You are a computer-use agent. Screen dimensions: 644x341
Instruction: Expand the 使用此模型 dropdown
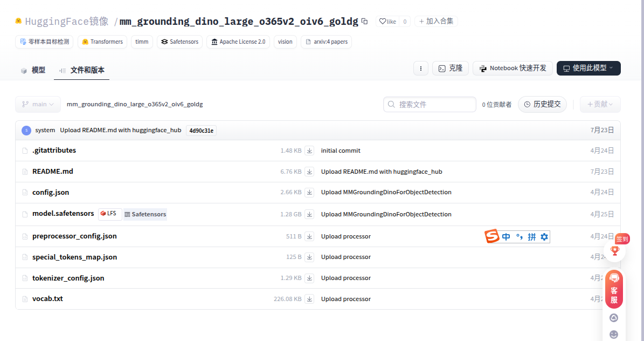coord(588,69)
